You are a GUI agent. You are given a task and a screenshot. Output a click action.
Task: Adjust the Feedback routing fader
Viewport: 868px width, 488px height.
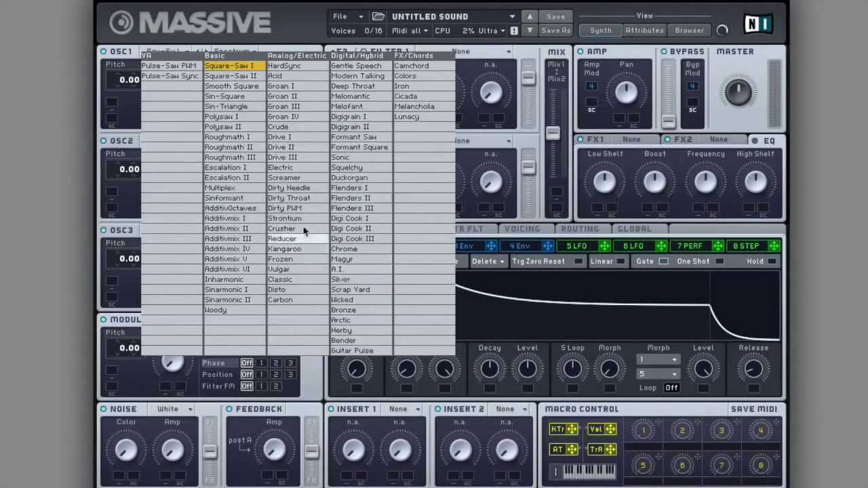pos(311,451)
